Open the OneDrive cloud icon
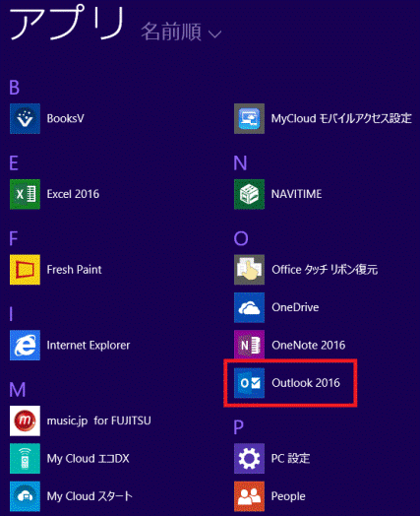The height and width of the screenshot is (516, 420). tap(249, 307)
